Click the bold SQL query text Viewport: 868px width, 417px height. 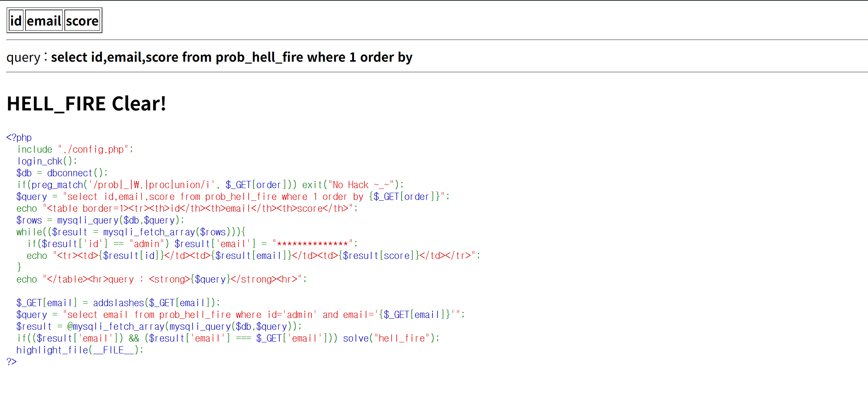(x=231, y=57)
